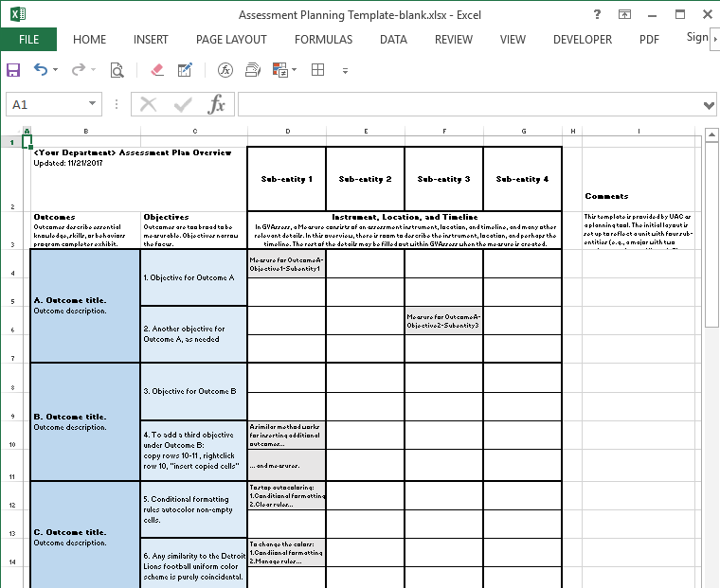Select the Sub-entity 1 header cell

(286, 179)
